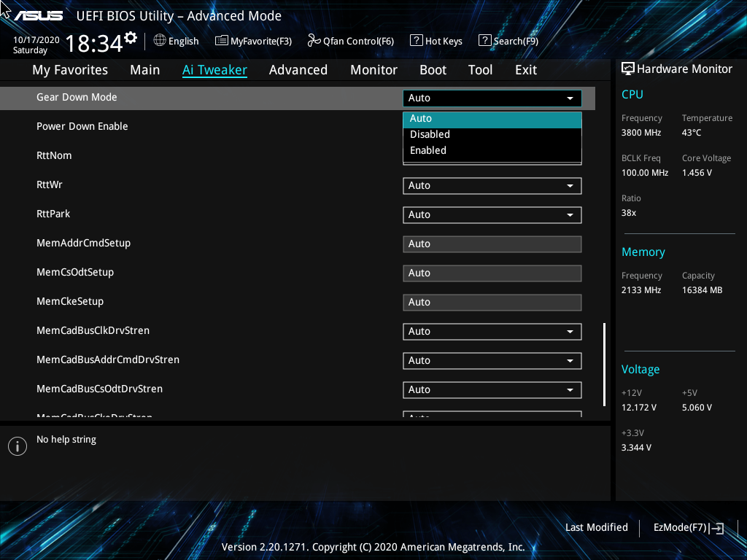
Task: Open the MemCadBusClkDrvStren dropdown
Action: [x=492, y=332]
